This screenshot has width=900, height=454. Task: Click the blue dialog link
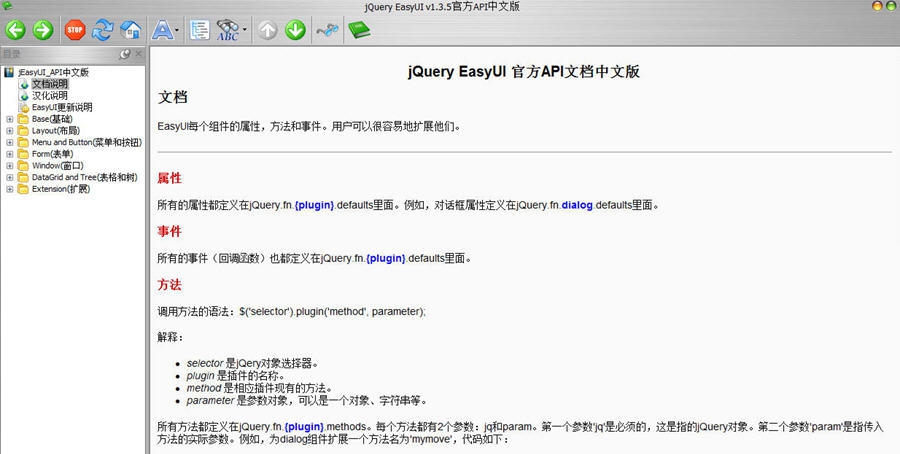click(577, 205)
